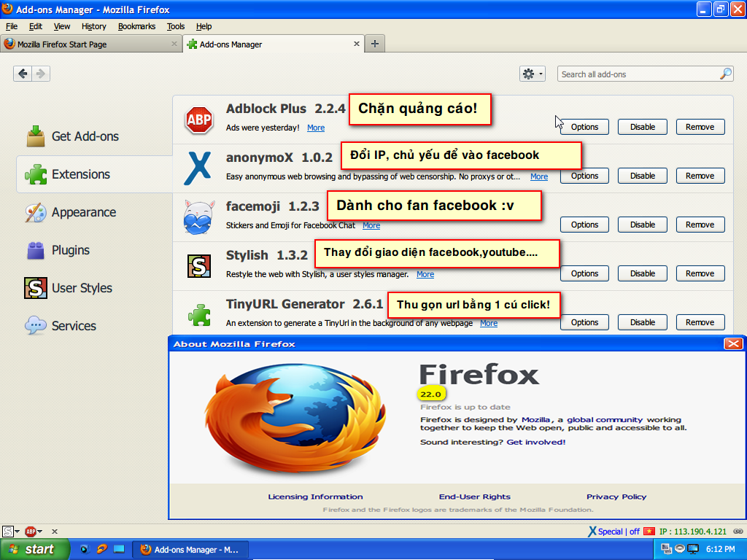This screenshot has height=560, width=747.
Task: Click the monitor icon in system tray
Action: pos(693,549)
